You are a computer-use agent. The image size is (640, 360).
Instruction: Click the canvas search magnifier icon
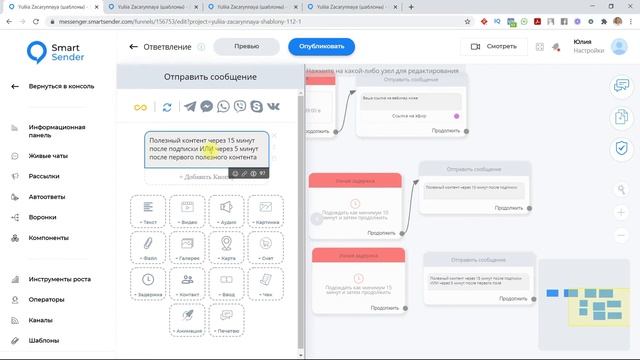pos(621,189)
